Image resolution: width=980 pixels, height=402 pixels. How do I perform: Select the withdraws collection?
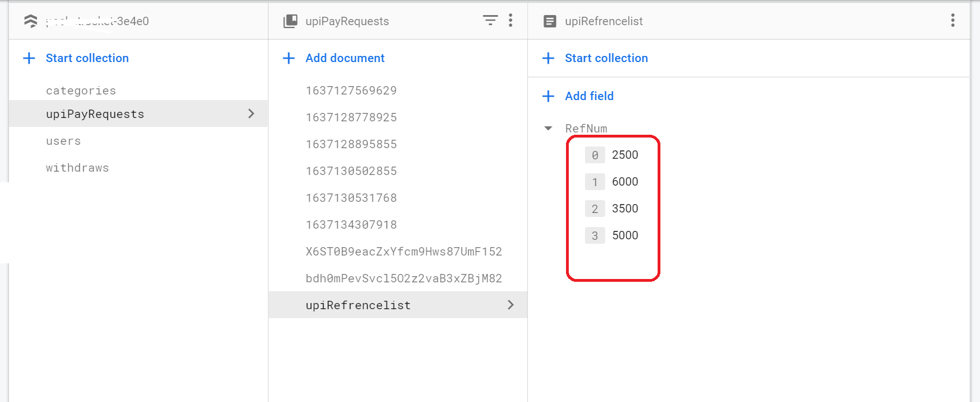[77, 168]
